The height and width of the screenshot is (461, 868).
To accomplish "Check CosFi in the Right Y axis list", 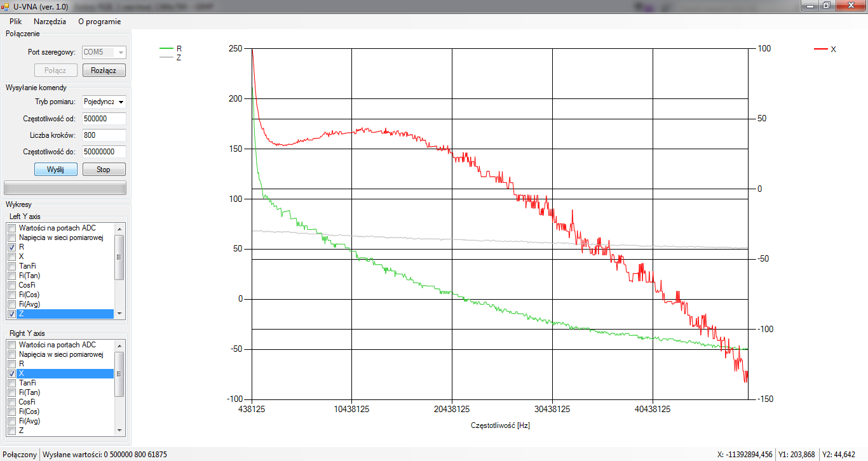I will coord(11,402).
